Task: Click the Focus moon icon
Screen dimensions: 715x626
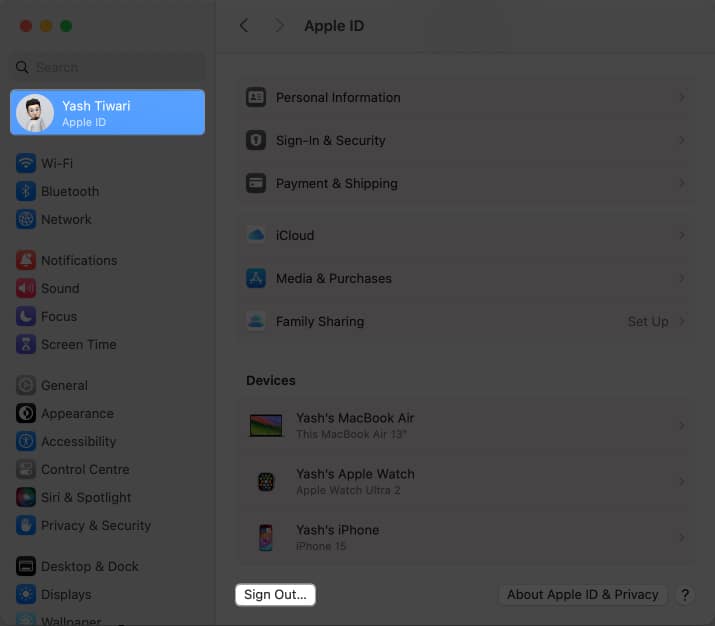Action: click(x=26, y=316)
